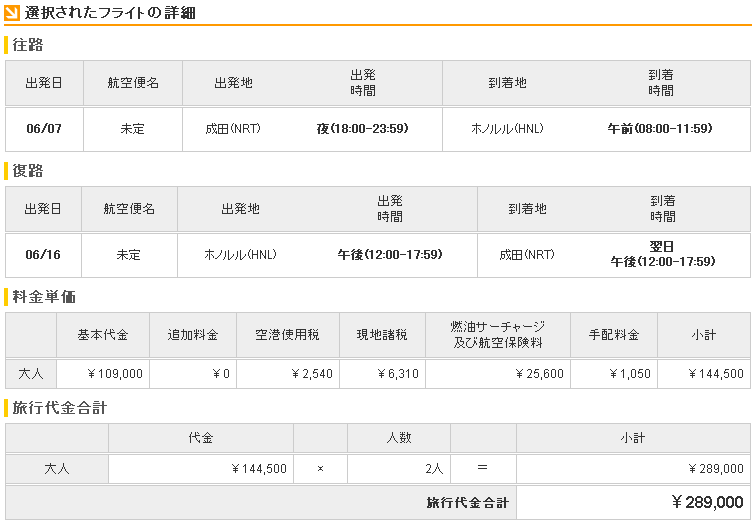The image size is (753, 521).
Task: Click the 手配料金 amount ¥1,050
Action: (x=630, y=374)
